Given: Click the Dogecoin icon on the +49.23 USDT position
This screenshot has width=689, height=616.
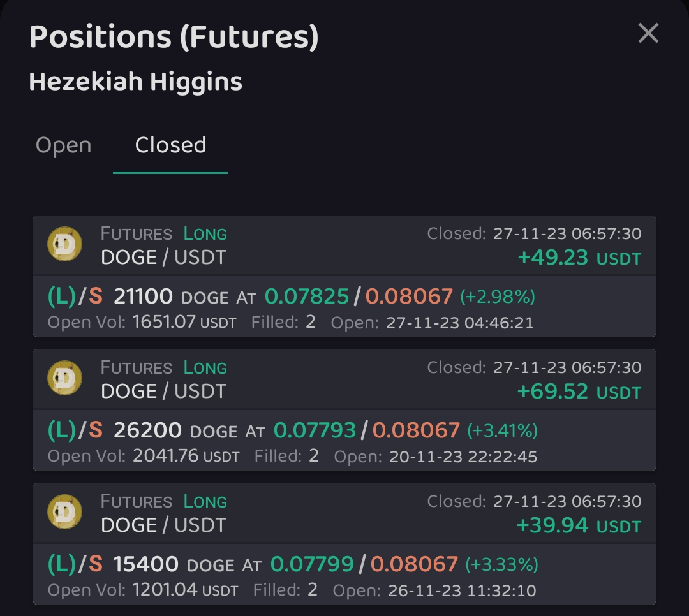Looking at the screenshot, I should click(x=65, y=244).
